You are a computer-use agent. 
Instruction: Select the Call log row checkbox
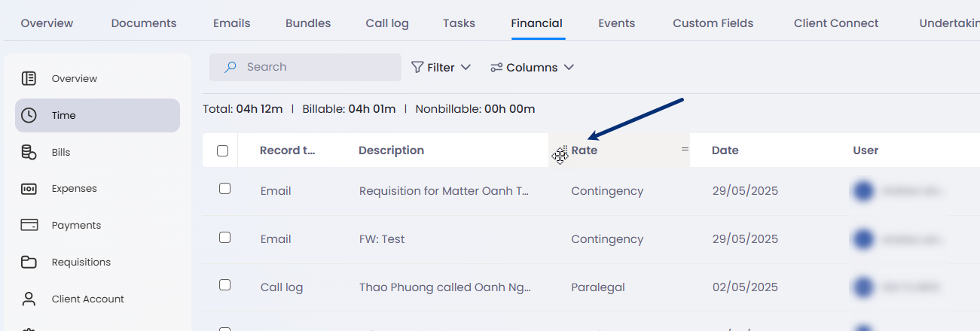click(x=224, y=285)
